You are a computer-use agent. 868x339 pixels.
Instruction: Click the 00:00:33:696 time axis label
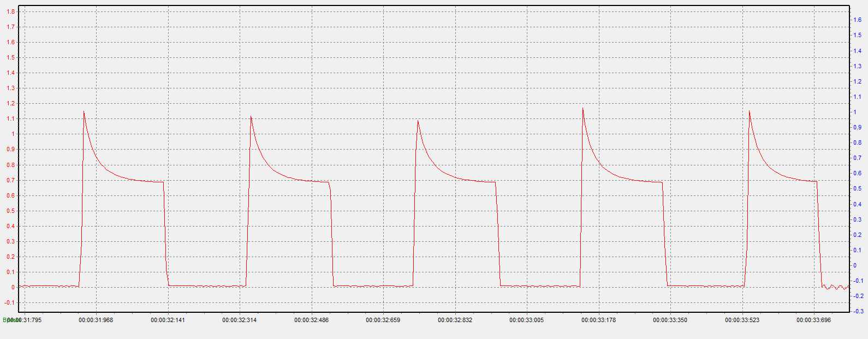(x=813, y=320)
